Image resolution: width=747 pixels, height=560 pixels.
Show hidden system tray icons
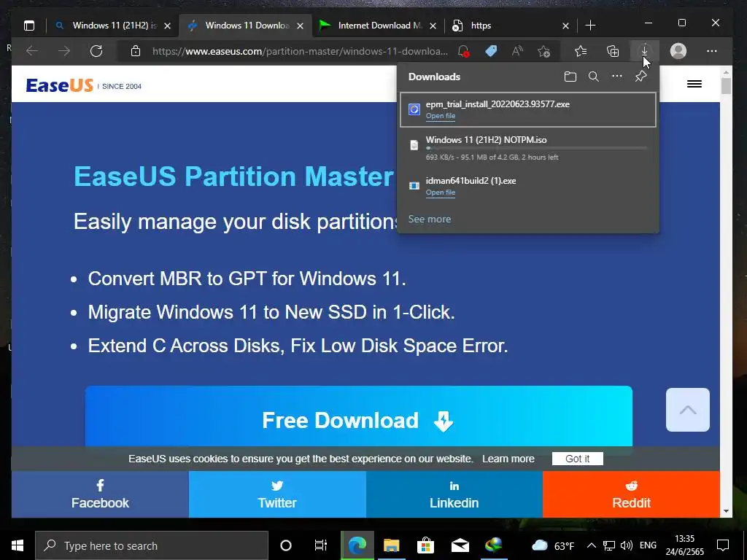point(591,545)
